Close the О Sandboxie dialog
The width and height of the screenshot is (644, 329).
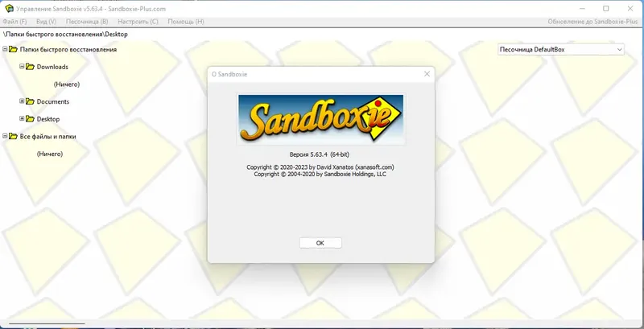[x=427, y=74]
